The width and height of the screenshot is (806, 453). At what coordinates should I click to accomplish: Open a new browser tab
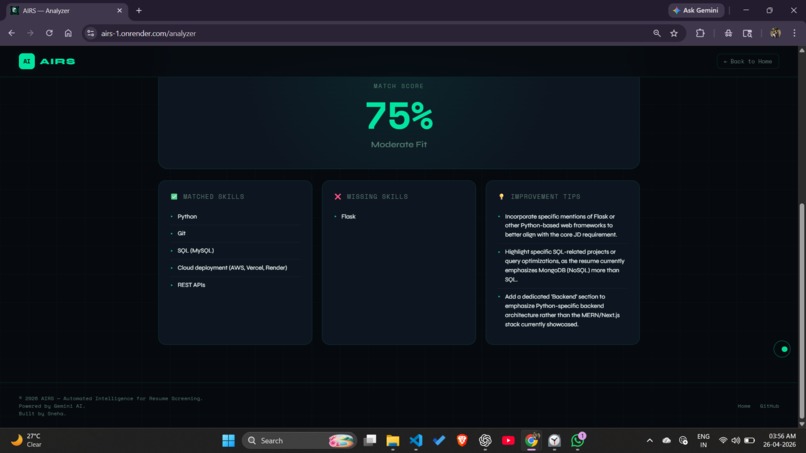pos(139,10)
